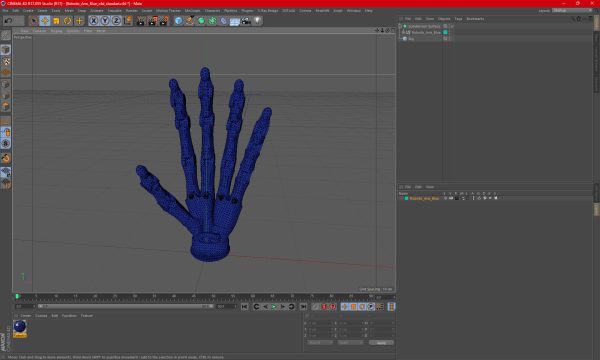Switch to Texture mode in left toolbar
600x360 pixels.
tap(6, 61)
